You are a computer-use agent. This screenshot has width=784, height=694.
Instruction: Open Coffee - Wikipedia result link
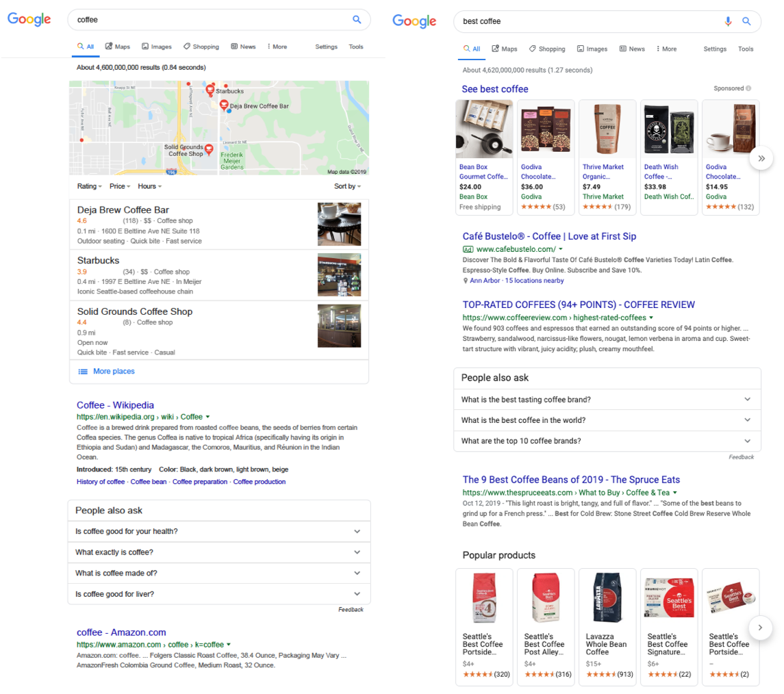[115, 405]
